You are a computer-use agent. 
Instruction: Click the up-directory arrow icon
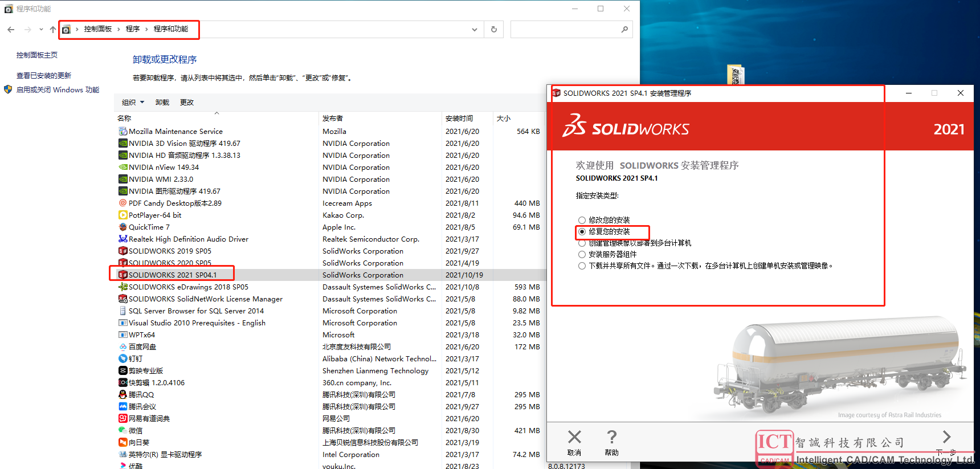pos(52,29)
